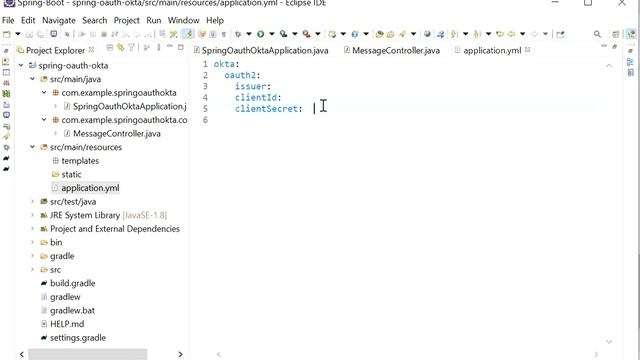Viewport: 640px width, 360px height.
Task: Expand SpringOauthOktaApplication.java tree node
Action: [55, 106]
